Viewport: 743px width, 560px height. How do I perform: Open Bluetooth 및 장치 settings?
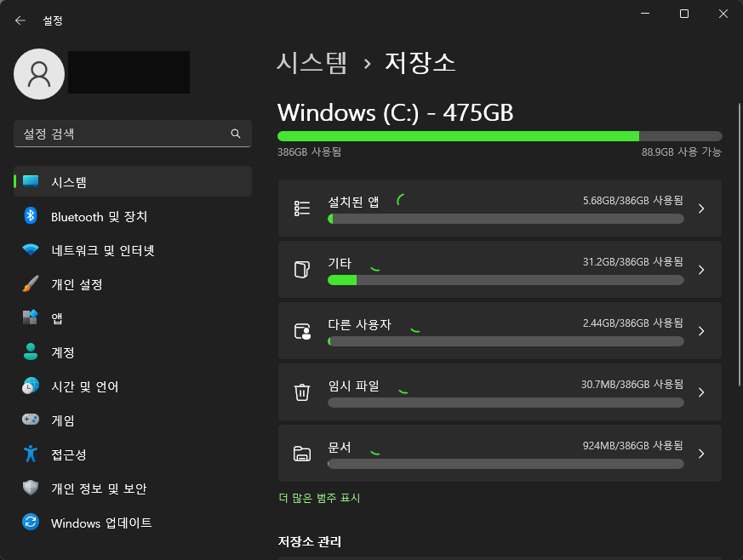(133, 216)
